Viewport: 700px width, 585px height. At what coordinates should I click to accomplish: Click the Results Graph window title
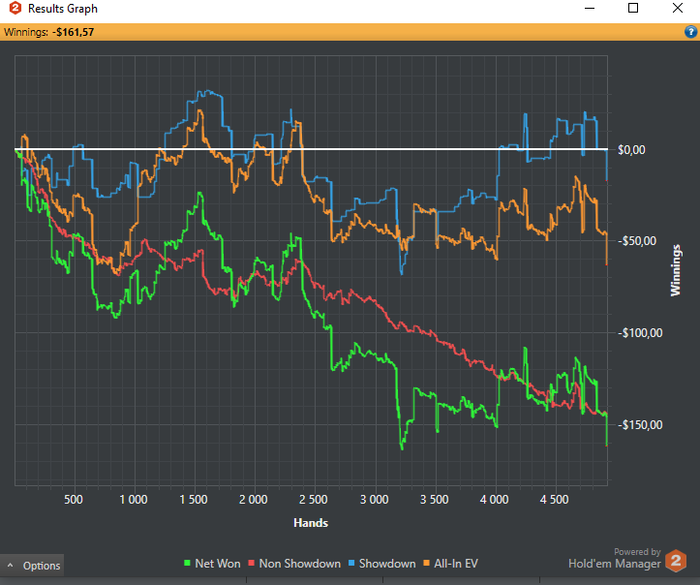coord(63,8)
